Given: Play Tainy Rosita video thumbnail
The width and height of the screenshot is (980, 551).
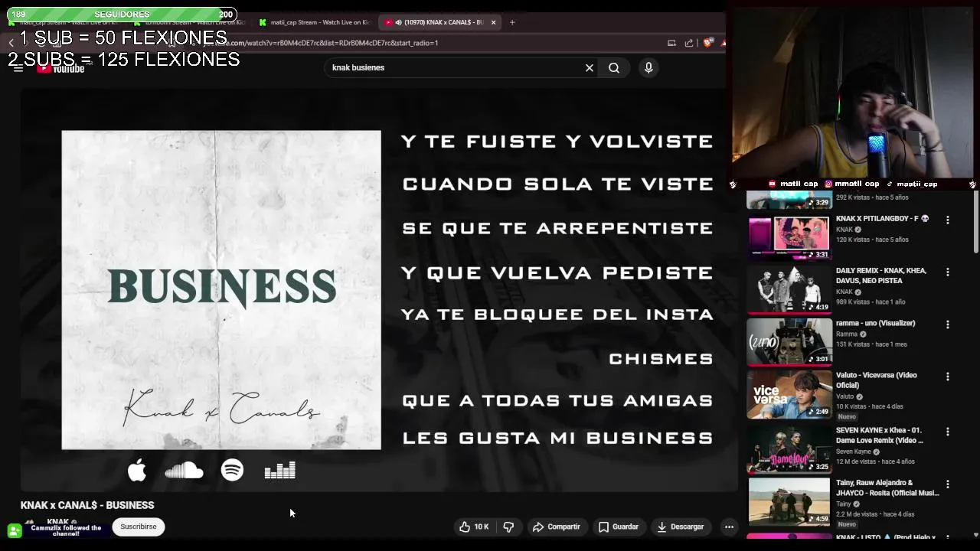Looking at the screenshot, I should 789,502.
